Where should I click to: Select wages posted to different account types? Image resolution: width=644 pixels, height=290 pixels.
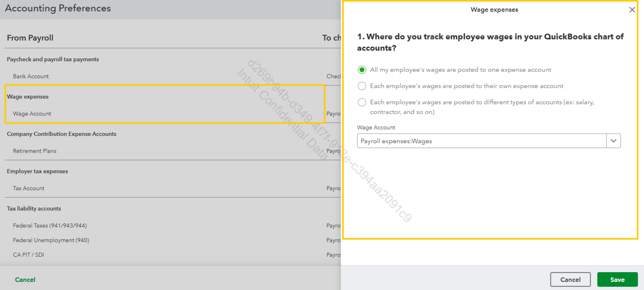tap(362, 102)
